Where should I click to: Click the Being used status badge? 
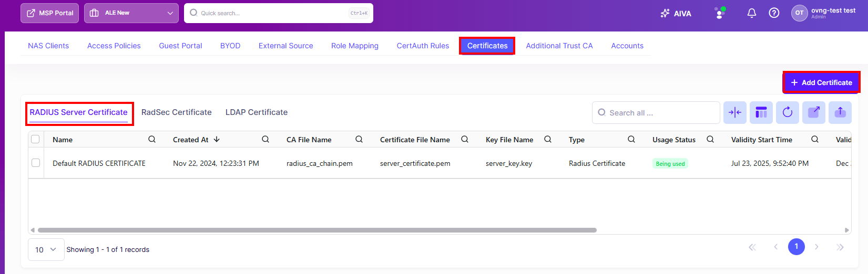click(670, 164)
